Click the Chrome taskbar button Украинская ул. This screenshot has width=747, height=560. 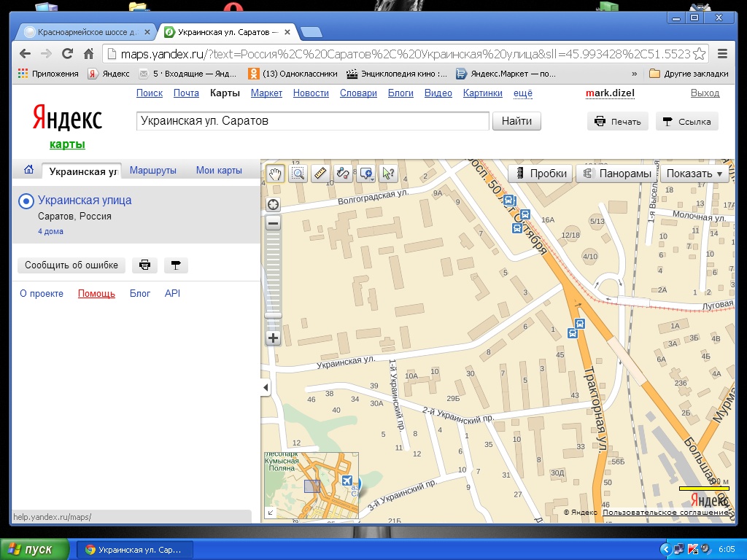pos(135,550)
